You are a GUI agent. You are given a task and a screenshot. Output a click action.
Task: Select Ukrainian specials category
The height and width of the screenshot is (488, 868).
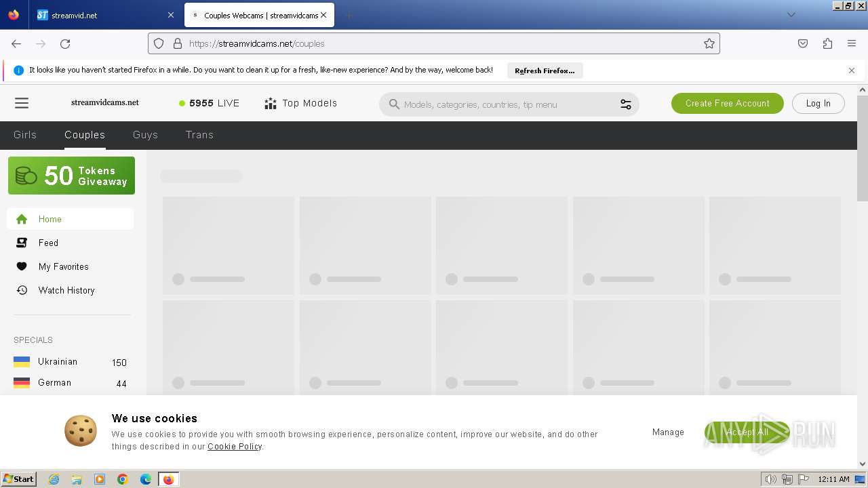pyautogui.click(x=71, y=362)
